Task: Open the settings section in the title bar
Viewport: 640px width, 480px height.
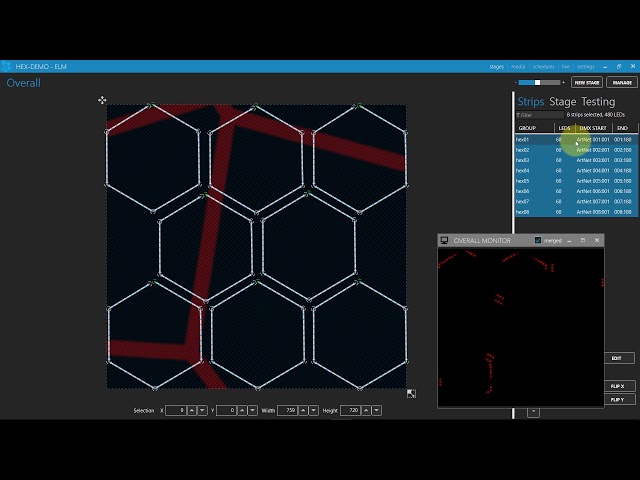Action: coord(585,67)
